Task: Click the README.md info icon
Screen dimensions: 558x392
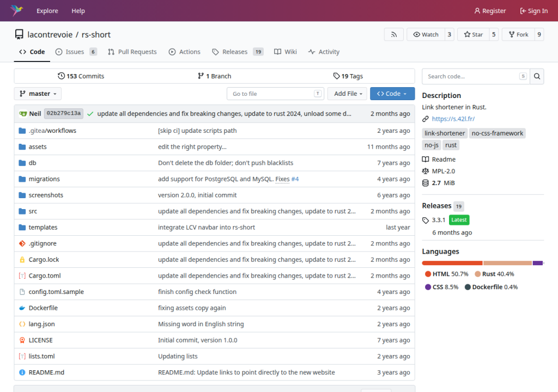Action: click(22, 372)
